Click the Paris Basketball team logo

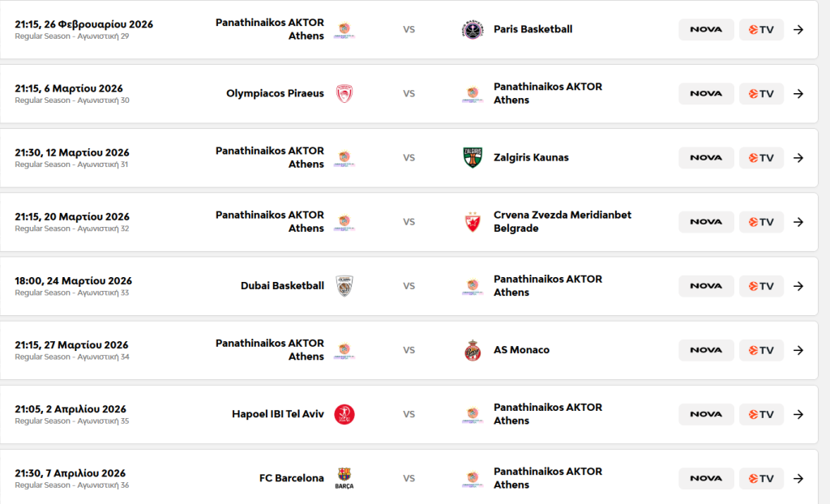[x=473, y=30]
